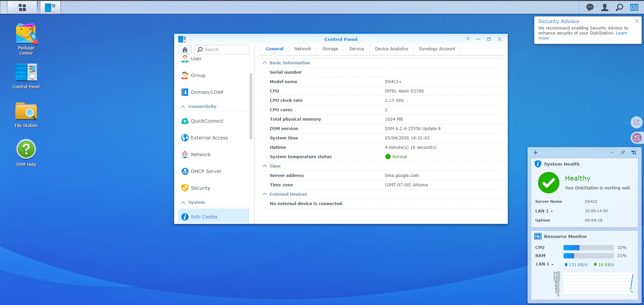Open DHCP Server settings
Viewport: 644px width, 305px height.
pos(214,171)
